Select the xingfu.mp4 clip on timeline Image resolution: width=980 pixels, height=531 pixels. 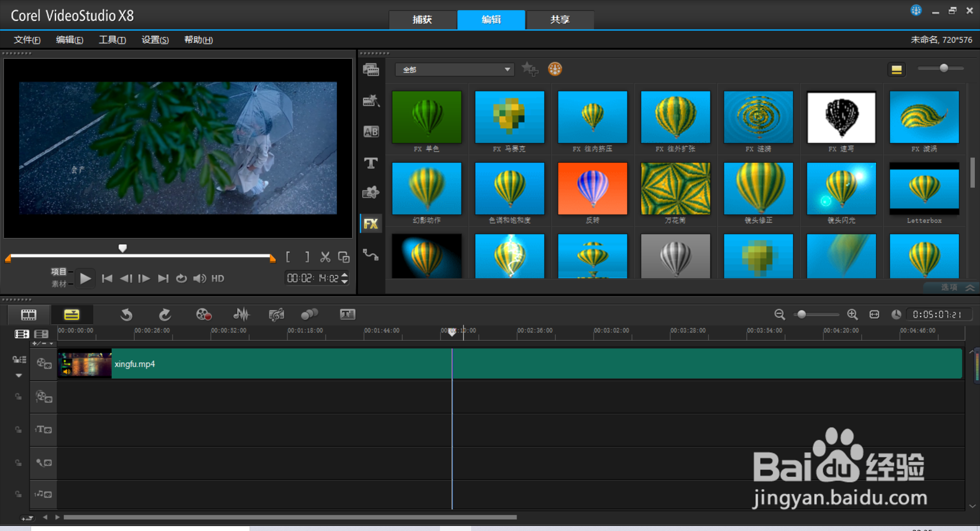(x=509, y=364)
